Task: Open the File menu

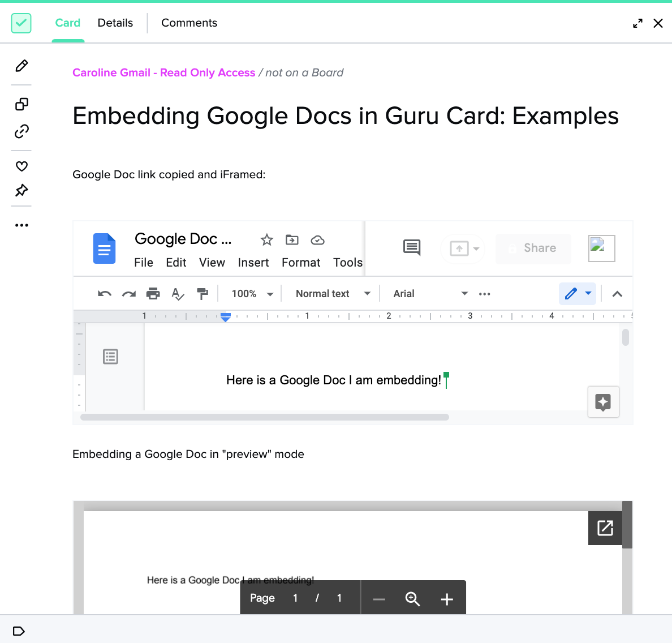Action: (144, 263)
